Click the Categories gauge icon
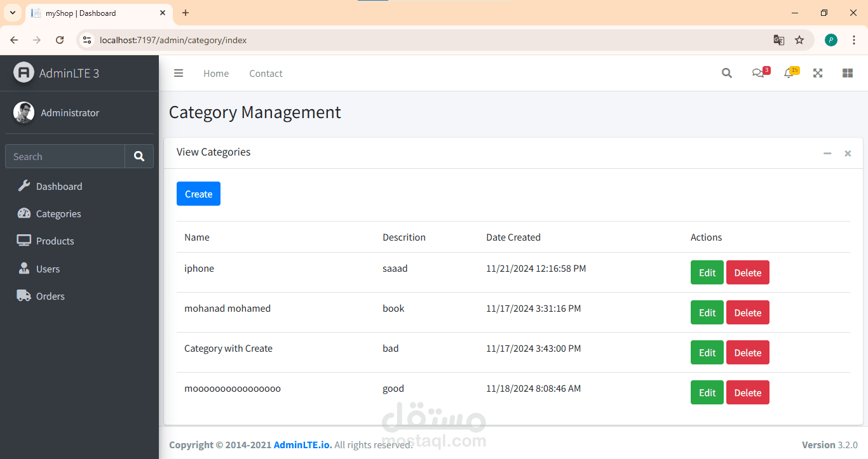868x459 pixels. click(x=24, y=213)
